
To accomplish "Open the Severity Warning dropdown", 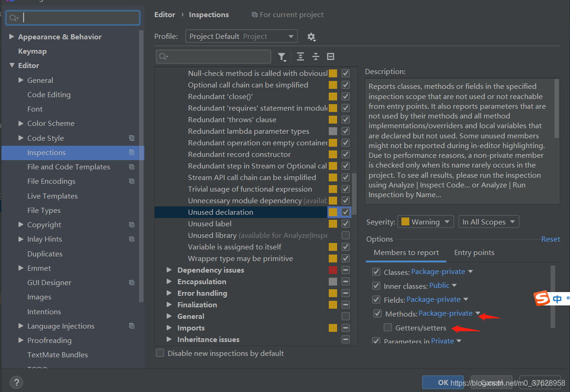I will coord(426,222).
